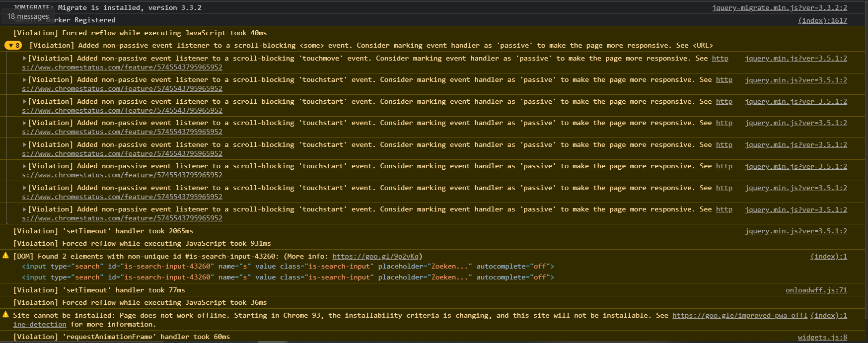Open the (index):1617 source link
868x343 pixels.
[822, 20]
